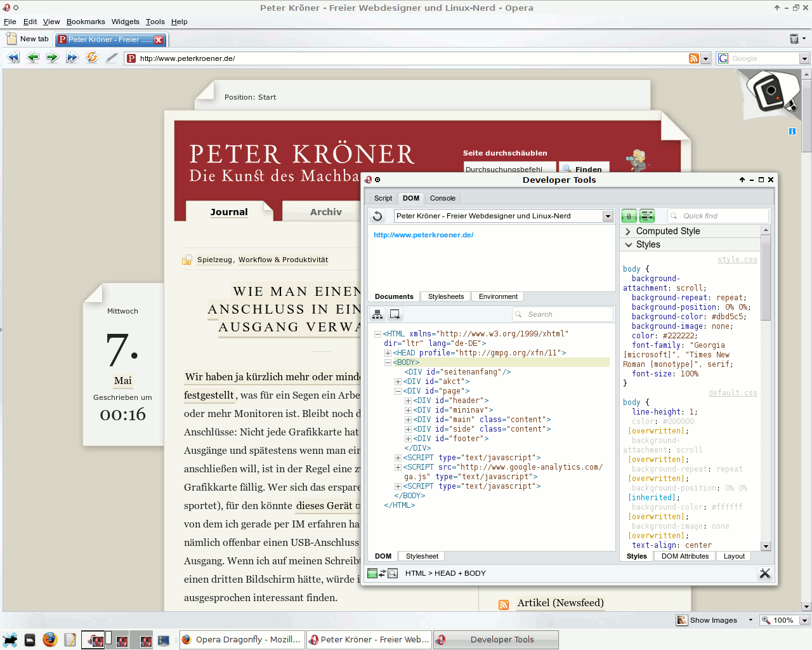The width and height of the screenshot is (812, 650).
Task: Collapse the BODY node in DOM tree
Action: click(x=388, y=362)
